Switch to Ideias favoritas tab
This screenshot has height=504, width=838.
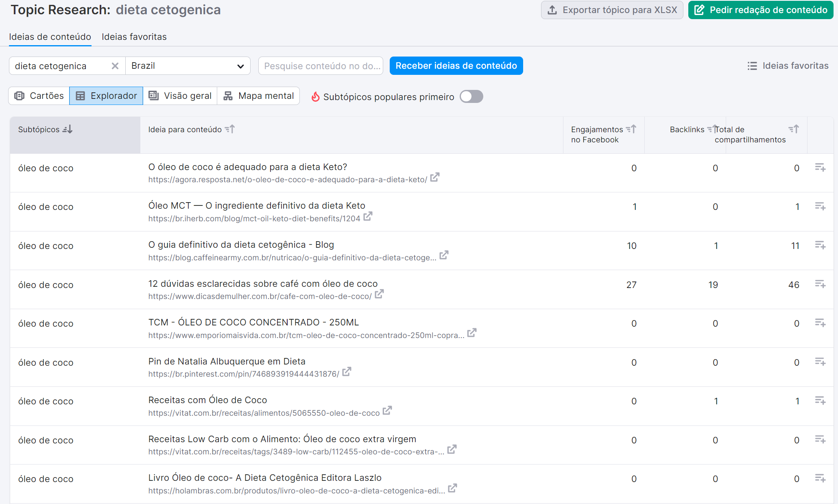(134, 37)
